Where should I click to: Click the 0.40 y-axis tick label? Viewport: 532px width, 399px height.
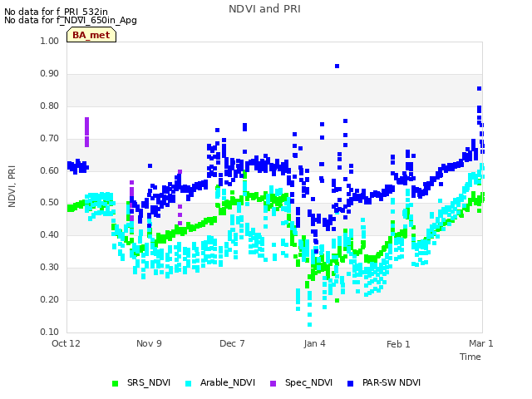50,234
